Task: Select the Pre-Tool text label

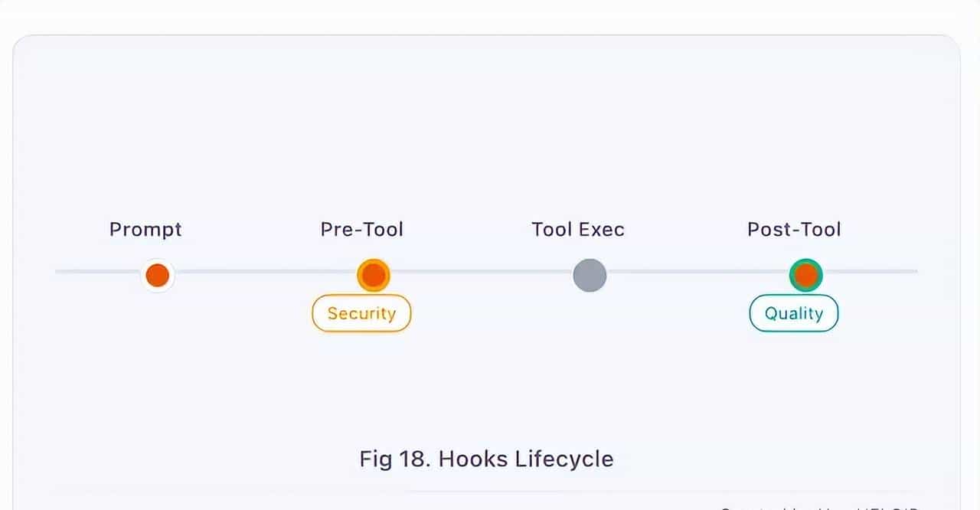Action: click(361, 229)
